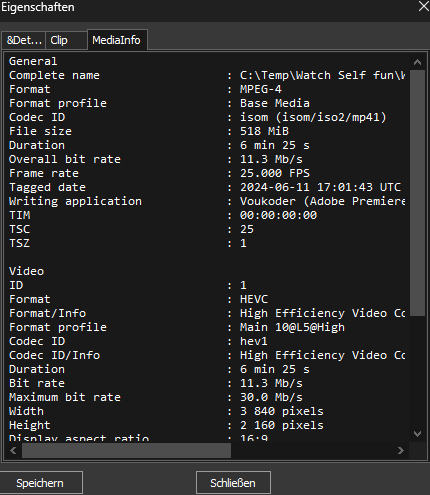Open the Clip tab
430x495 pixels.
tap(66, 40)
